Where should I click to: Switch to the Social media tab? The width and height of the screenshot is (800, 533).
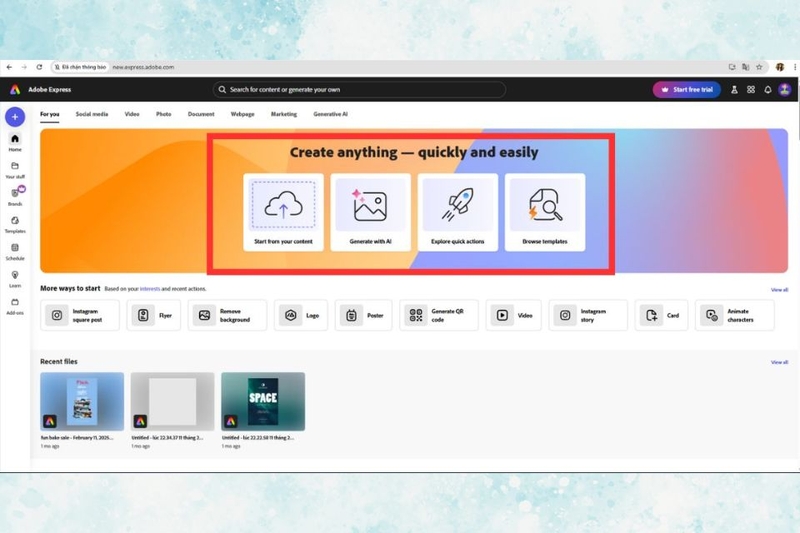click(92, 114)
